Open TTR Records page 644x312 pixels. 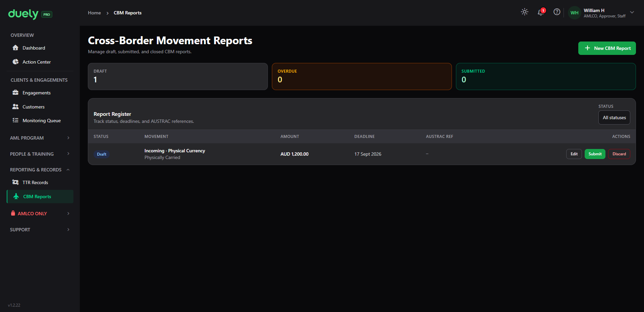click(40, 182)
